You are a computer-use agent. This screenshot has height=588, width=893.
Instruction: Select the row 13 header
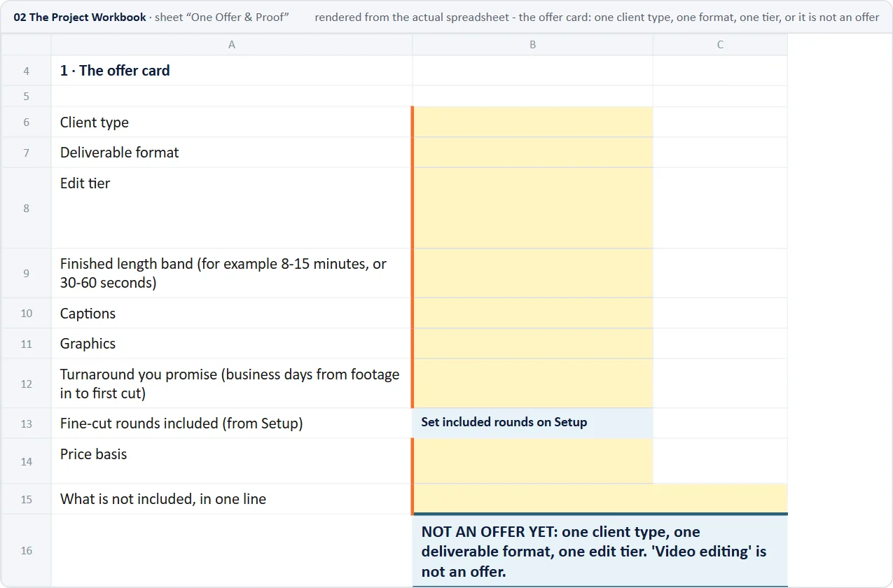(27, 423)
